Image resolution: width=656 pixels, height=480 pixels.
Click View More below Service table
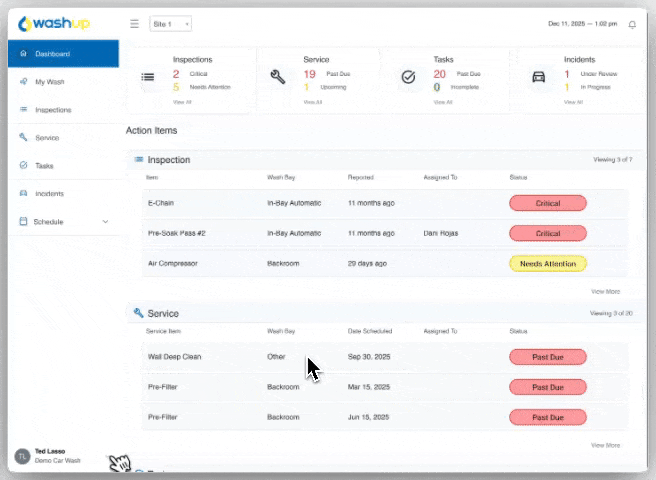click(605, 445)
